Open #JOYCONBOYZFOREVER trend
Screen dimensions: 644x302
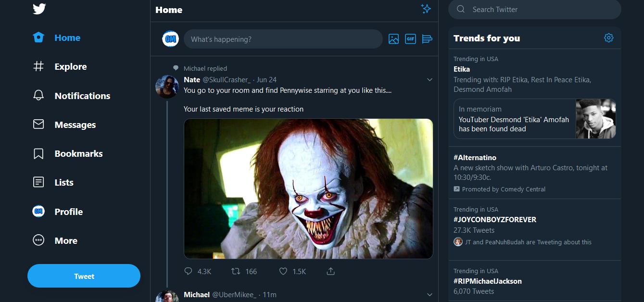tap(495, 220)
